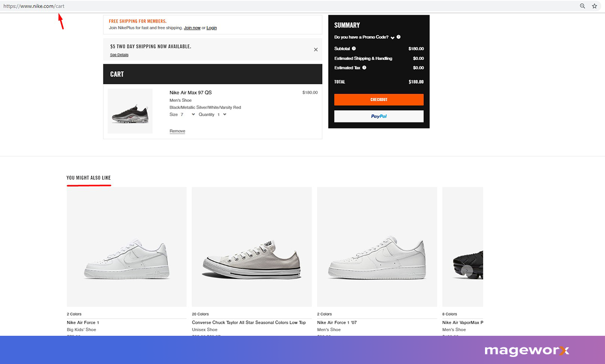The image size is (605, 364).
Task: Open the promo code help tooltip icon
Action: click(398, 37)
